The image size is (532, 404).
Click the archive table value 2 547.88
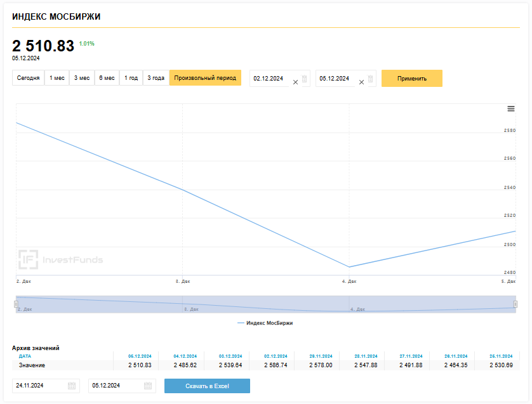click(366, 365)
